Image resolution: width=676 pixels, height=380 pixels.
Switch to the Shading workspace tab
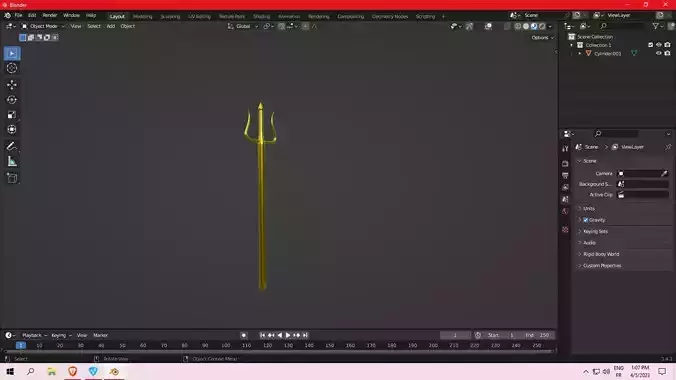tap(261, 16)
